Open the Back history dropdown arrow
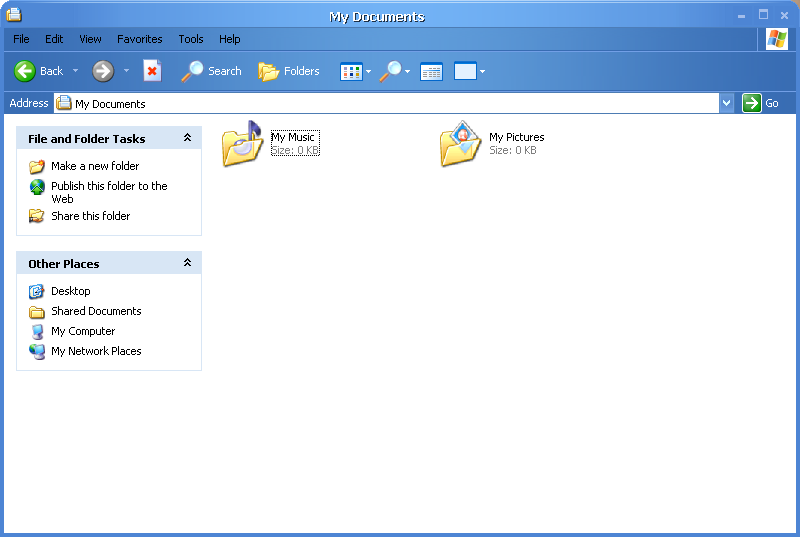The width and height of the screenshot is (800, 537). click(x=75, y=71)
